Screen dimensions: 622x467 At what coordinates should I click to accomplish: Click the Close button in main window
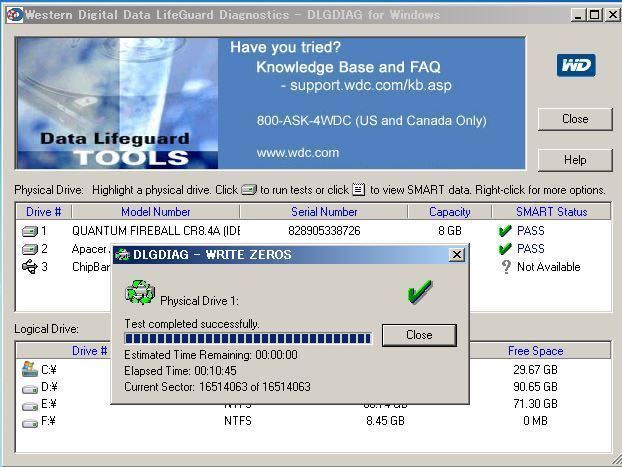[575, 119]
